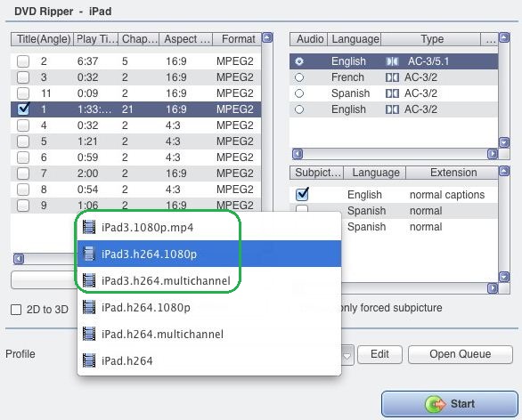Click the Play Time column header
522x420 pixels.
(x=96, y=39)
